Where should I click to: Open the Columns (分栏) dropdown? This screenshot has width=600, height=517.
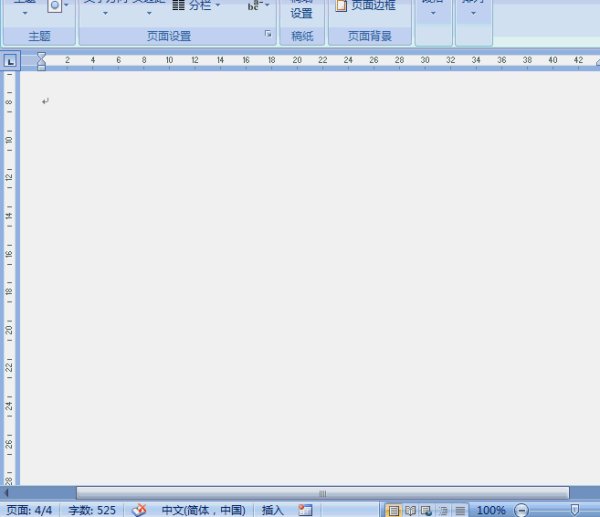(196, 5)
